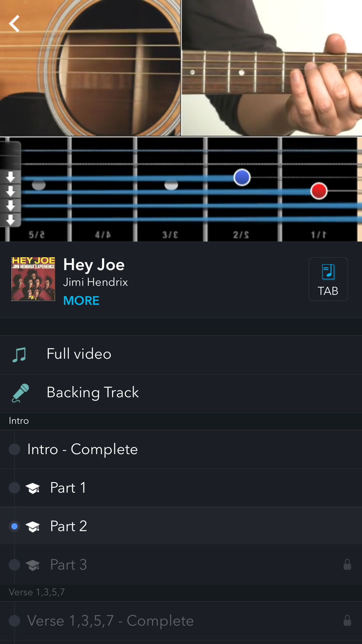Tap the lock icon on Verse 1,3,5,7 - Complete
This screenshot has height=644, width=362.
[x=347, y=621]
